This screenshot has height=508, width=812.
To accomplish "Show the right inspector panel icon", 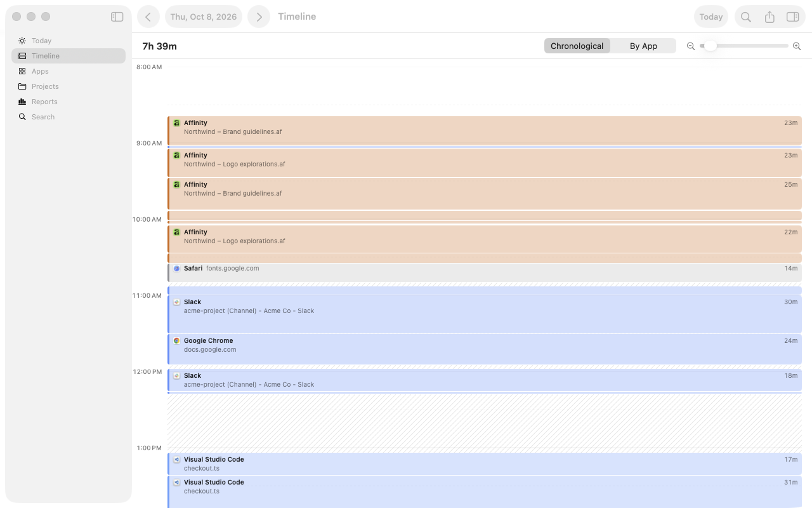I will click(792, 17).
